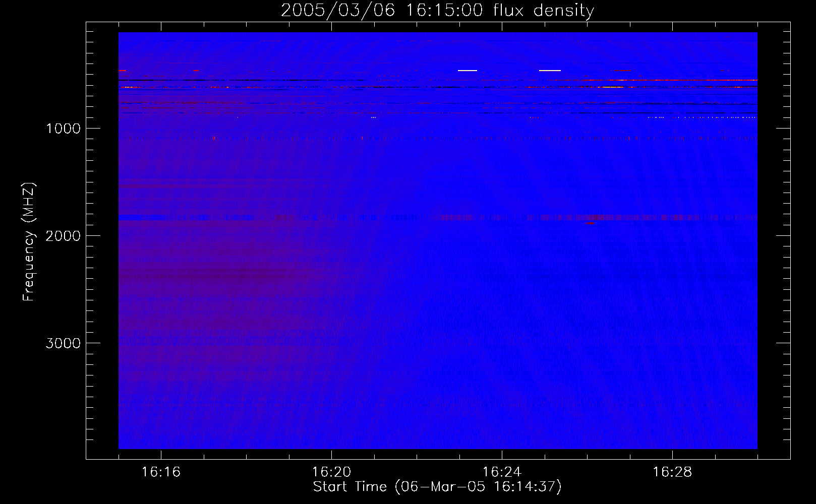Image resolution: width=816 pixels, height=504 pixels.
Task: Click the 16:20 time tick label
Action: pos(331,472)
